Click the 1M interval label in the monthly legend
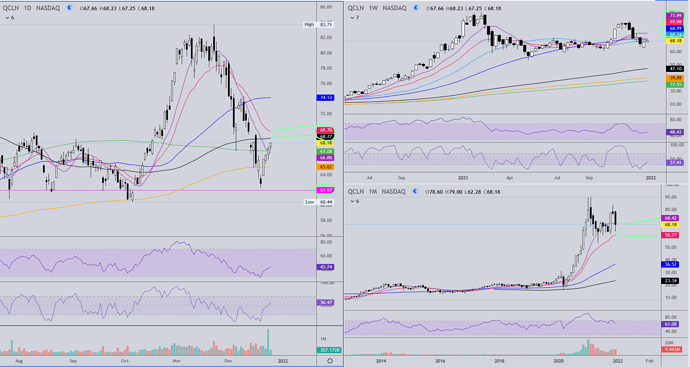 [x=373, y=191]
